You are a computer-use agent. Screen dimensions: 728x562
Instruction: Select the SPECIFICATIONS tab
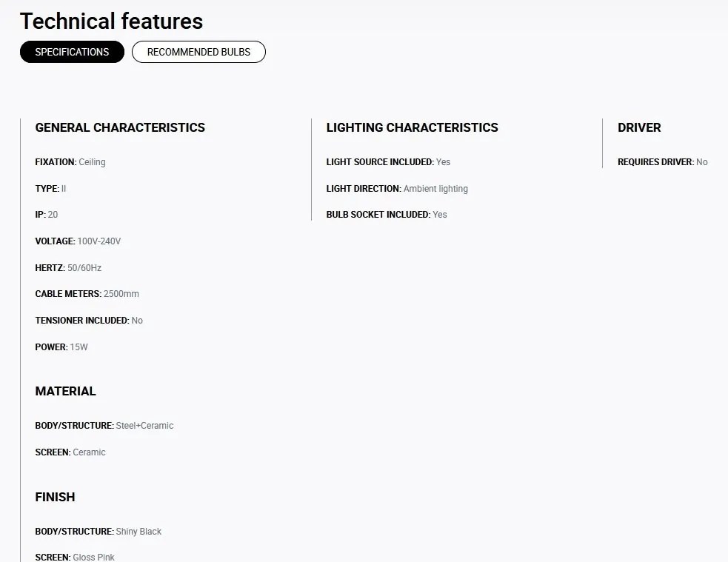tap(72, 52)
